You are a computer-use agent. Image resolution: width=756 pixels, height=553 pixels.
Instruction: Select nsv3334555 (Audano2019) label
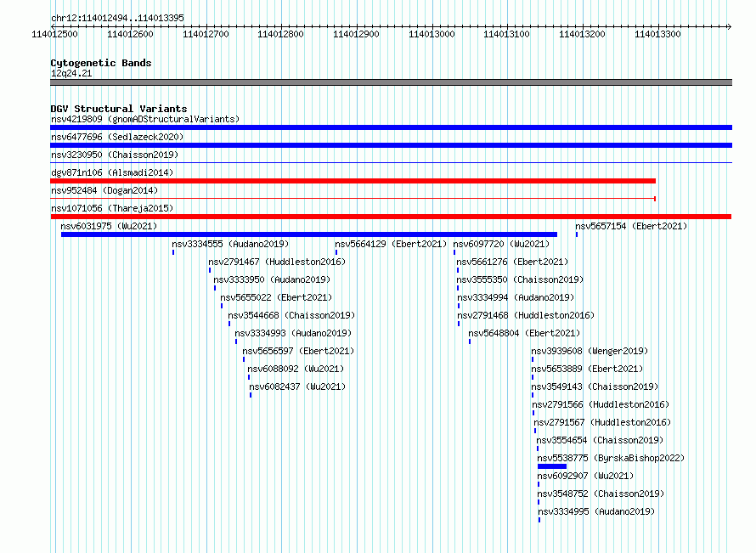pyautogui.click(x=230, y=244)
